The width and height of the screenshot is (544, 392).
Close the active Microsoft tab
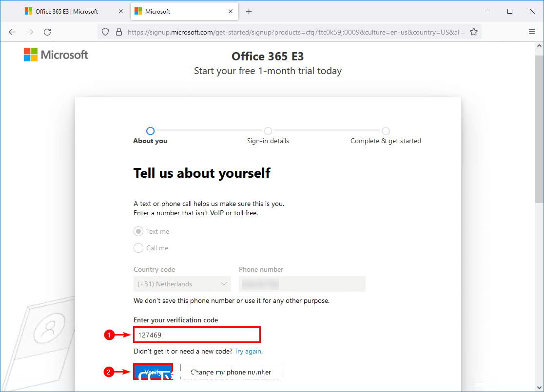(x=231, y=11)
